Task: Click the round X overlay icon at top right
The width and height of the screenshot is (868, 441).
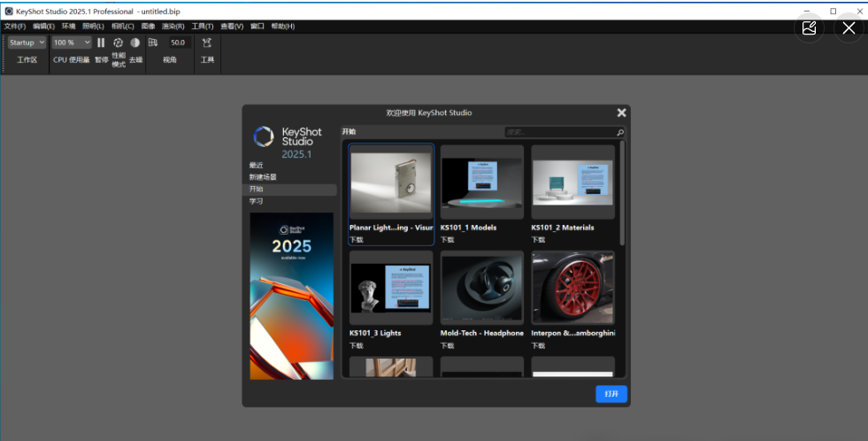Action: click(849, 27)
